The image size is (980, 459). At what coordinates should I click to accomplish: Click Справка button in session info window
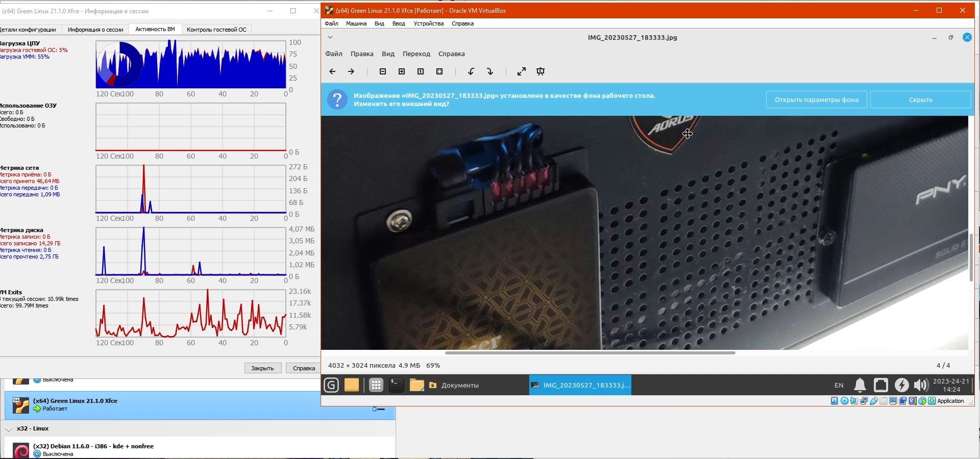tap(304, 368)
